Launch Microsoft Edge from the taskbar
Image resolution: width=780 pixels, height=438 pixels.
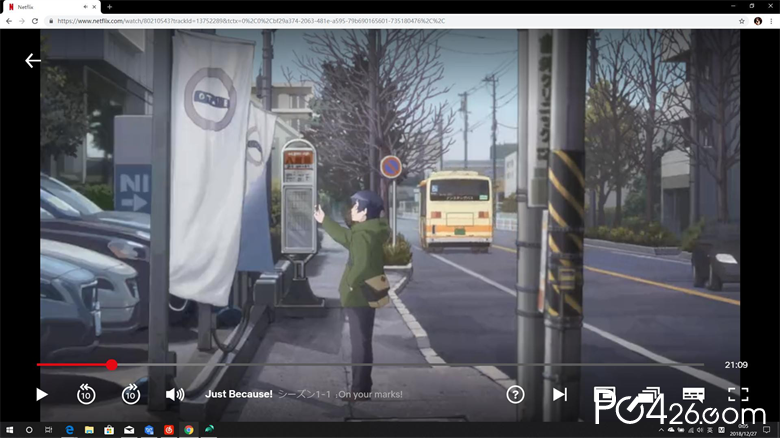pyautogui.click(x=69, y=430)
